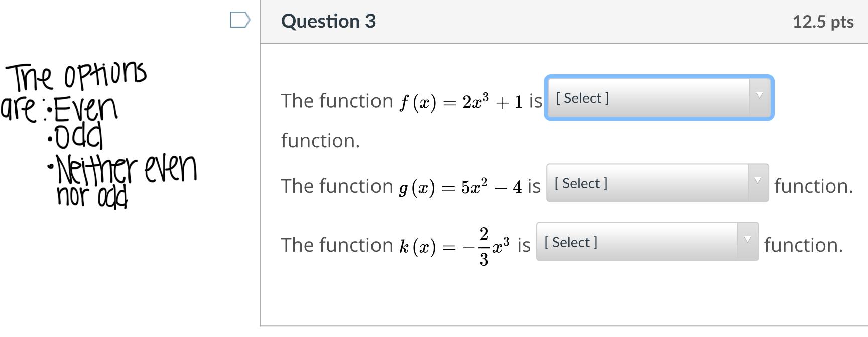Click the word function after k(x) dropdown
Image resolution: width=868 pixels, height=337 pixels.
pyautogui.click(x=803, y=245)
